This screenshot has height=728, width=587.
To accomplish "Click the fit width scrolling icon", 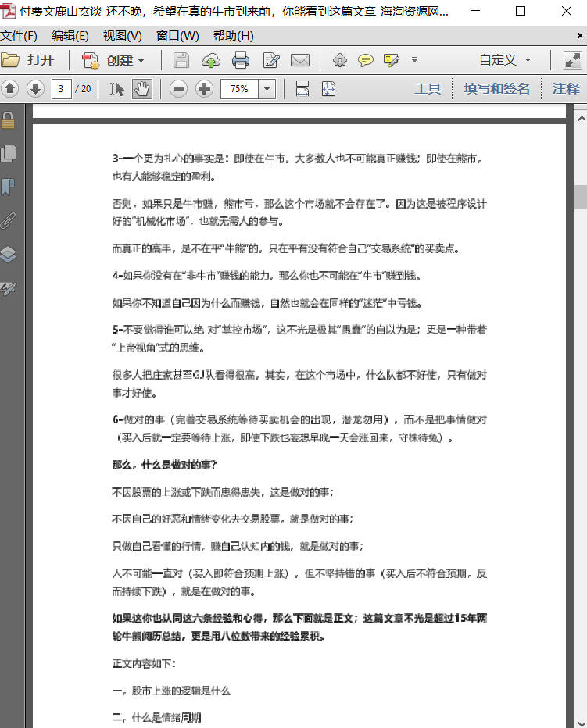I will point(302,89).
